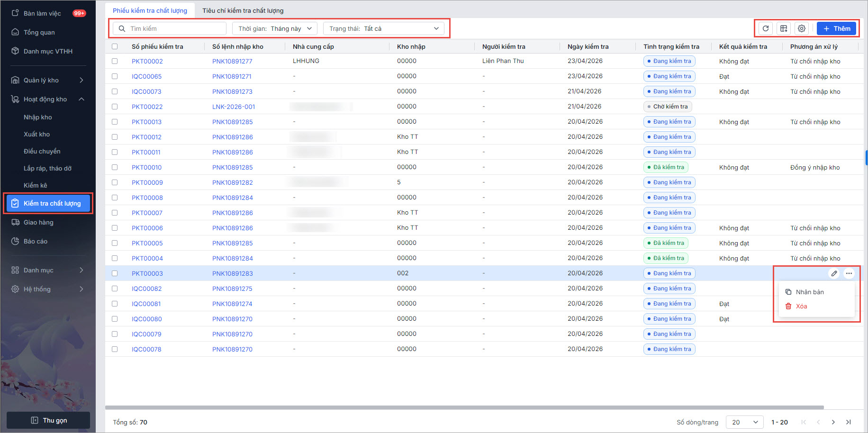Click the refresh icon in toolbar

[766, 28]
